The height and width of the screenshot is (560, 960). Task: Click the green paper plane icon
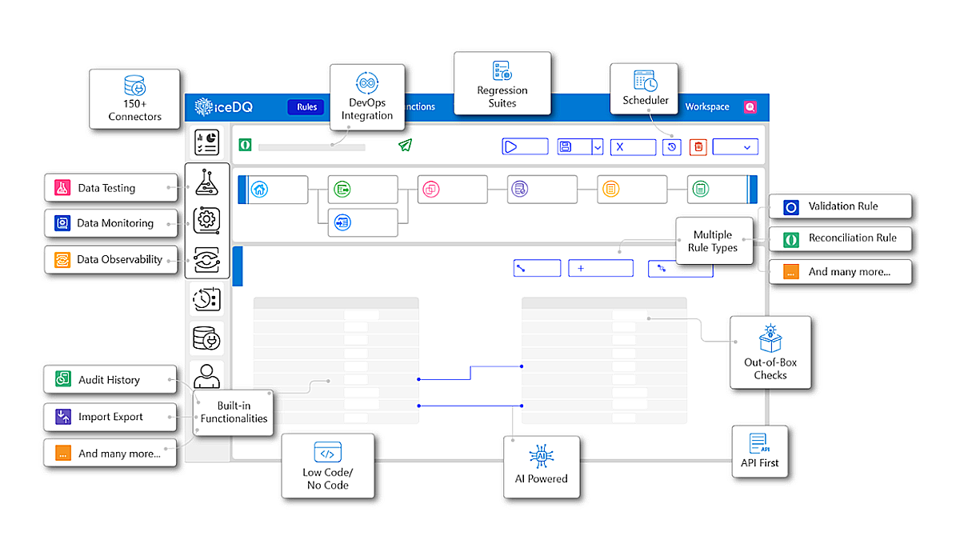[405, 145]
